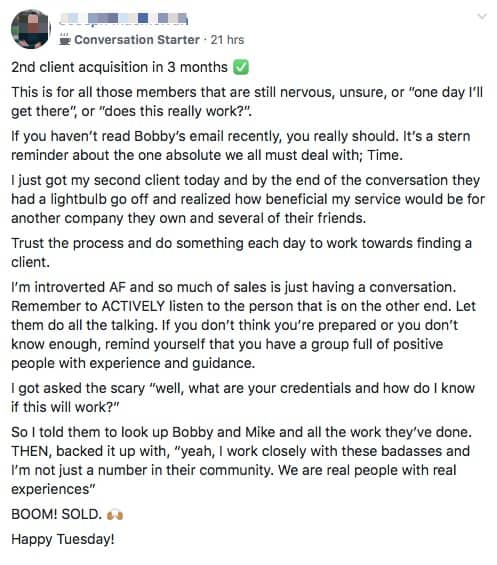Click the 'Happy Tuesday!' closing line
Viewport: 497px width, 565px height.
[63, 539]
